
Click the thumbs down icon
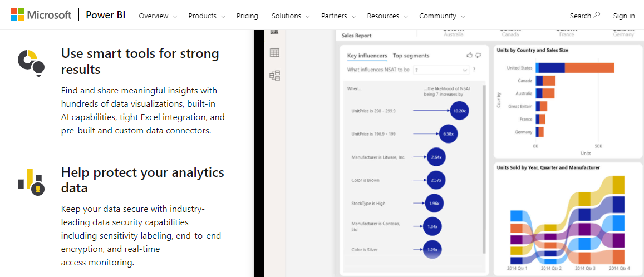pos(479,55)
